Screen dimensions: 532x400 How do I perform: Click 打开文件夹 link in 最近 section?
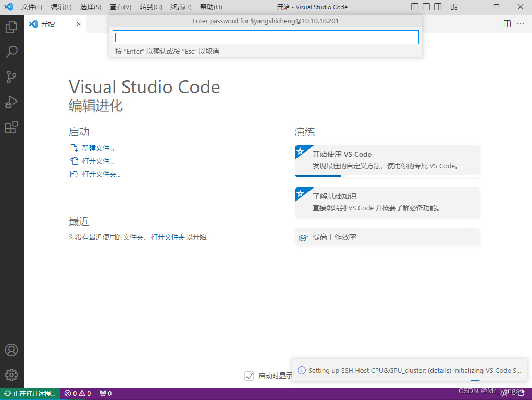[x=168, y=237]
